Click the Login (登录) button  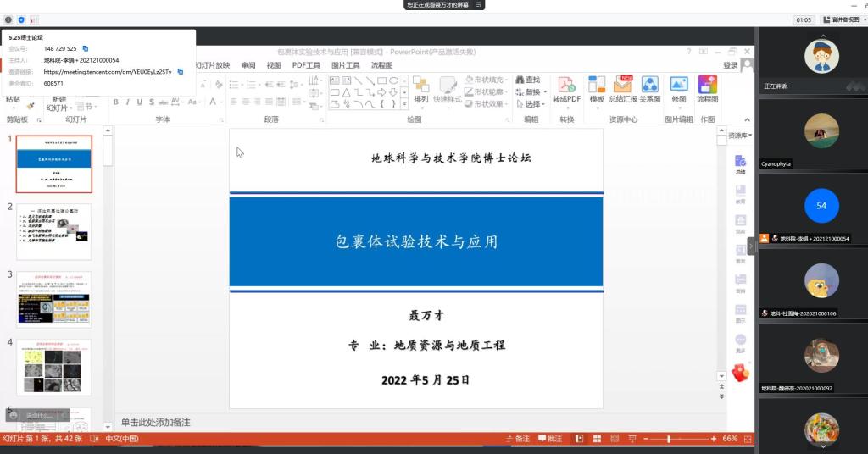point(731,65)
